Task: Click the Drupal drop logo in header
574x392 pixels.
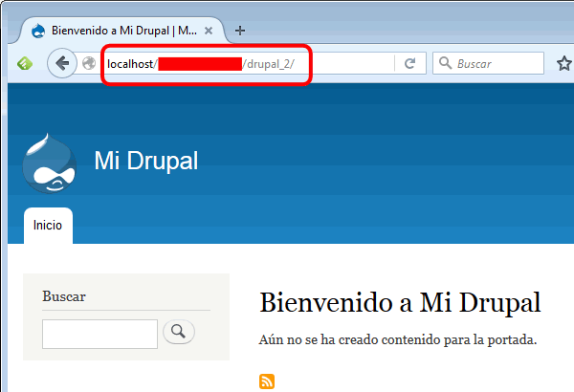Action: tap(50, 163)
